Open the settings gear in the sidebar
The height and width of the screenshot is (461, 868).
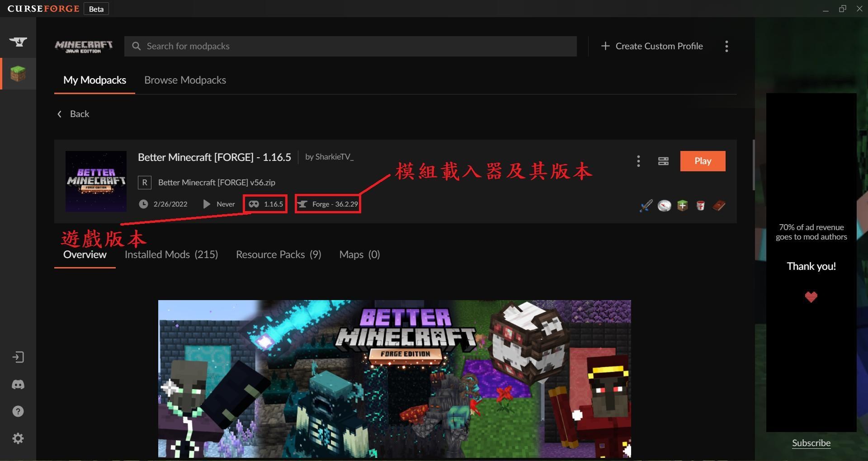[18, 438]
